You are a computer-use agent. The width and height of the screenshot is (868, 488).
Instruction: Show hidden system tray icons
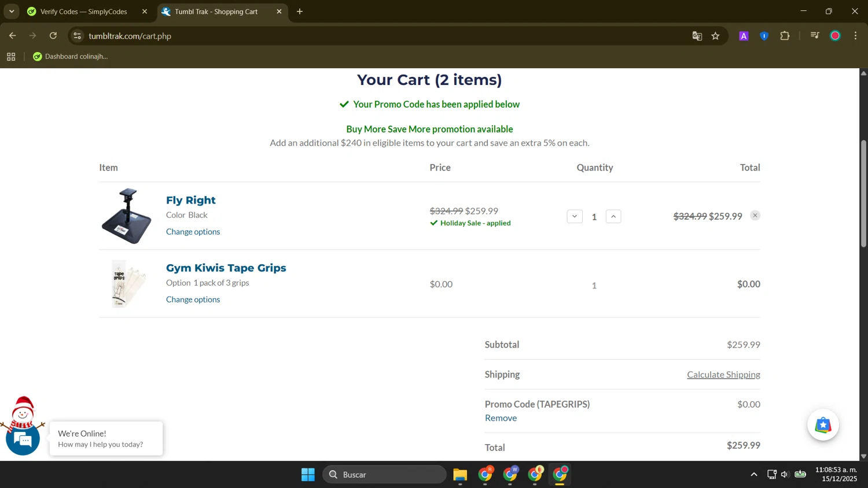click(x=753, y=475)
